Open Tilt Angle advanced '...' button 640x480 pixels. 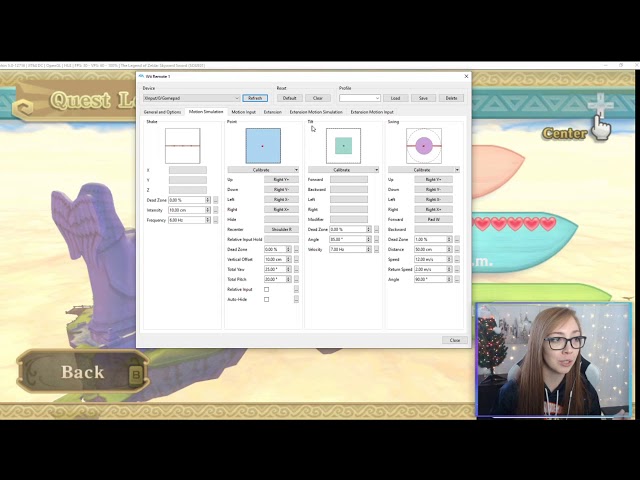(376, 240)
